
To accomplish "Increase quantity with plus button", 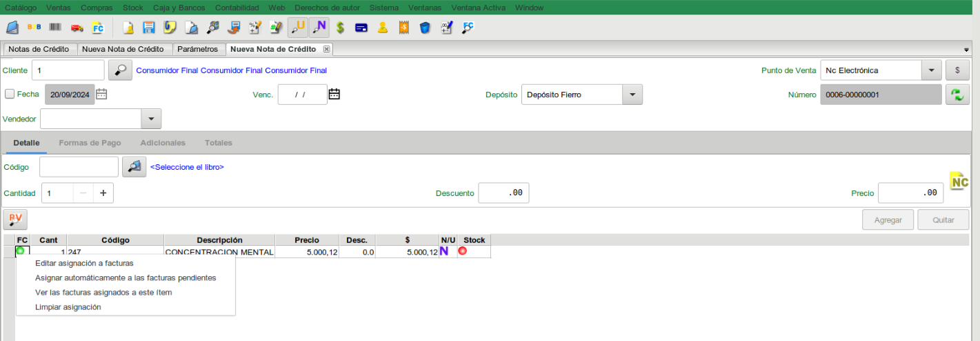I will point(103,193).
